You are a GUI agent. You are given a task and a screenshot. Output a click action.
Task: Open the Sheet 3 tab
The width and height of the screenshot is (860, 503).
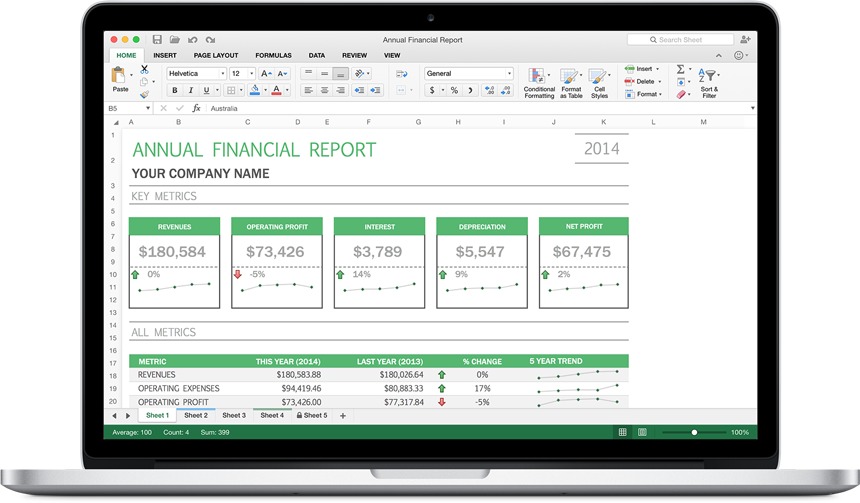[x=234, y=415]
